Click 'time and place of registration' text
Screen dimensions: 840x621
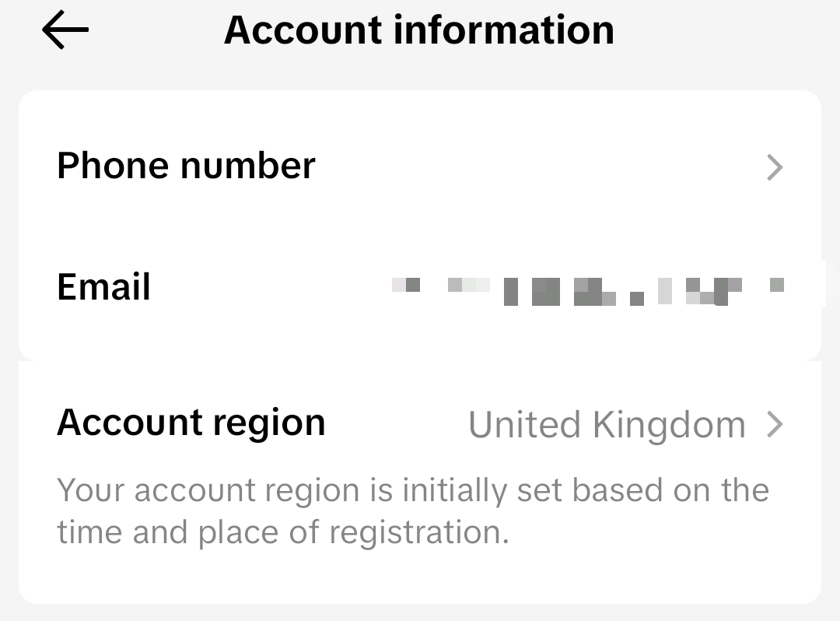pyautogui.click(x=283, y=533)
